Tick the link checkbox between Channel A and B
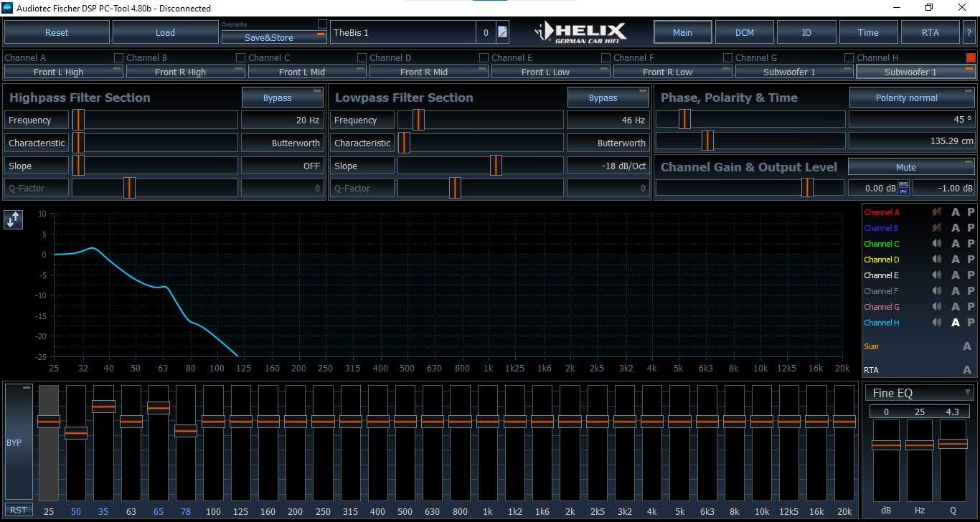The width and height of the screenshot is (980, 522). coord(118,57)
